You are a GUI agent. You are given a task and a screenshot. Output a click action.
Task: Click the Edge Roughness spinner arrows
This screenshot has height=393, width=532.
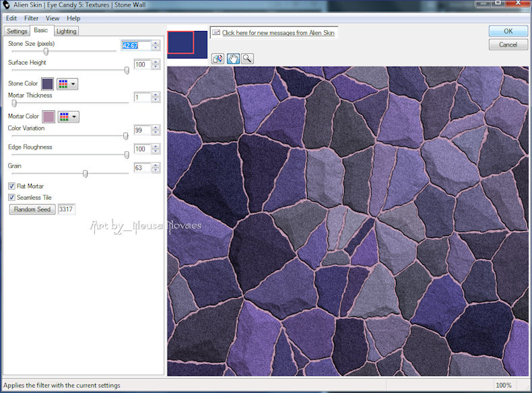(156, 149)
